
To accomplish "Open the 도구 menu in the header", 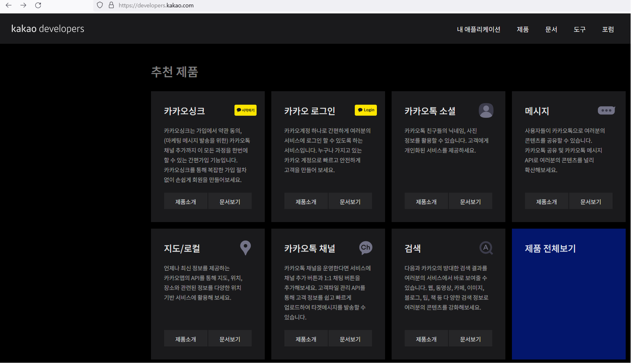I will tap(580, 29).
